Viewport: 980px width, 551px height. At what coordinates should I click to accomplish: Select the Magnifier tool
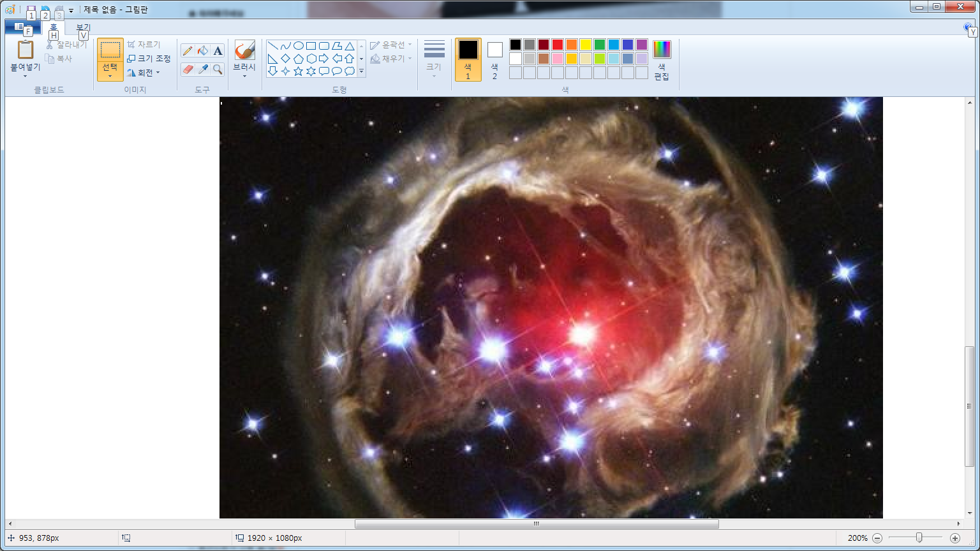click(x=218, y=69)
